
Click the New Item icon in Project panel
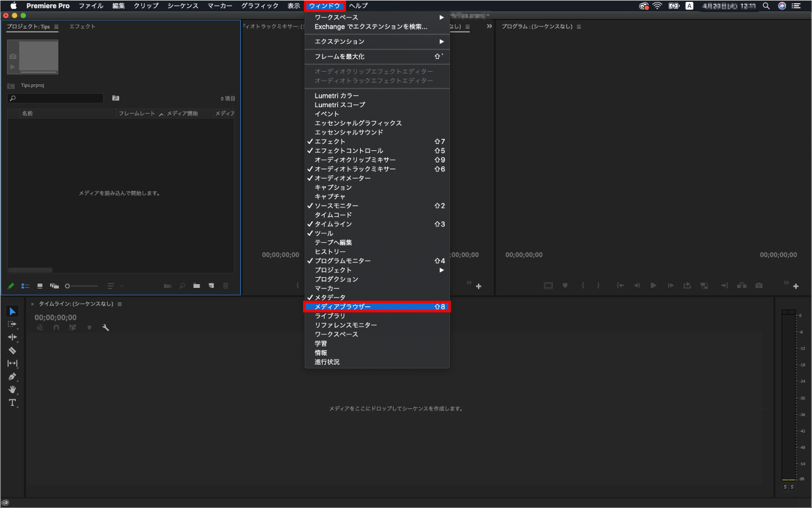coord(211,286)
